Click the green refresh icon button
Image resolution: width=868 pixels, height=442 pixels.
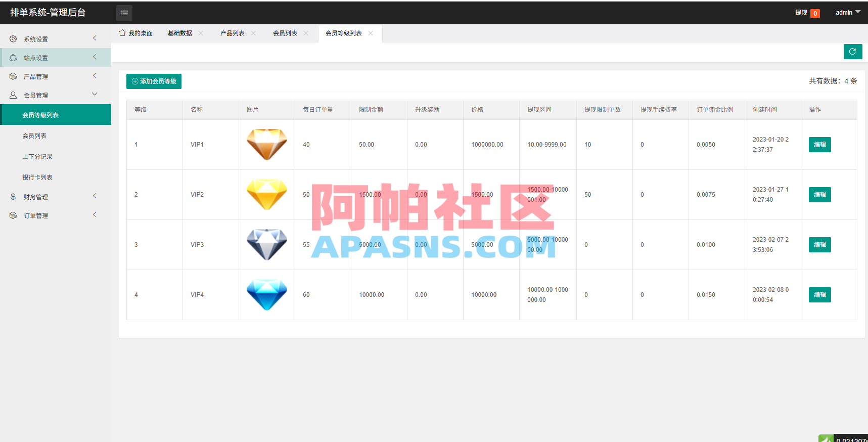pyautogui.click(x=853, y=52)
